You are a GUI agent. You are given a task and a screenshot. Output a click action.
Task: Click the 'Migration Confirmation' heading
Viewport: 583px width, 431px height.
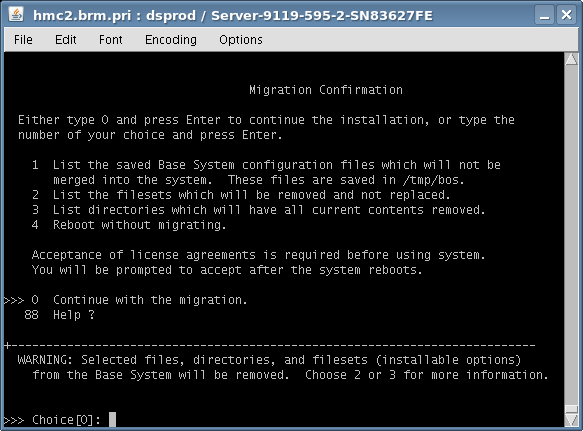coord(326,90)
